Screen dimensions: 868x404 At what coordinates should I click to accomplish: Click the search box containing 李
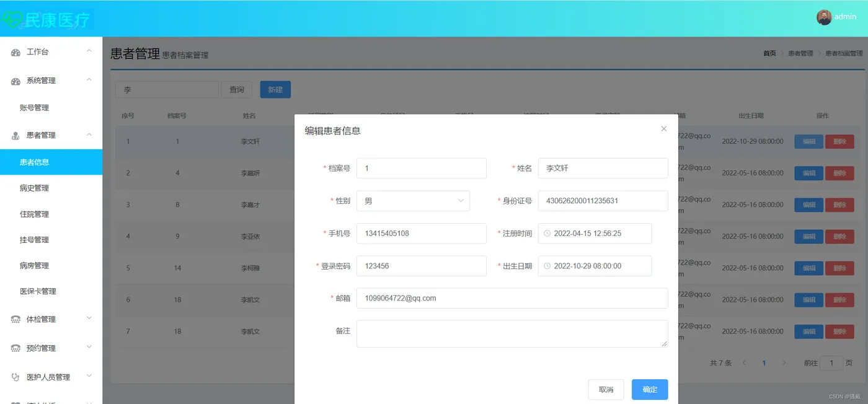tap(167, 90)
